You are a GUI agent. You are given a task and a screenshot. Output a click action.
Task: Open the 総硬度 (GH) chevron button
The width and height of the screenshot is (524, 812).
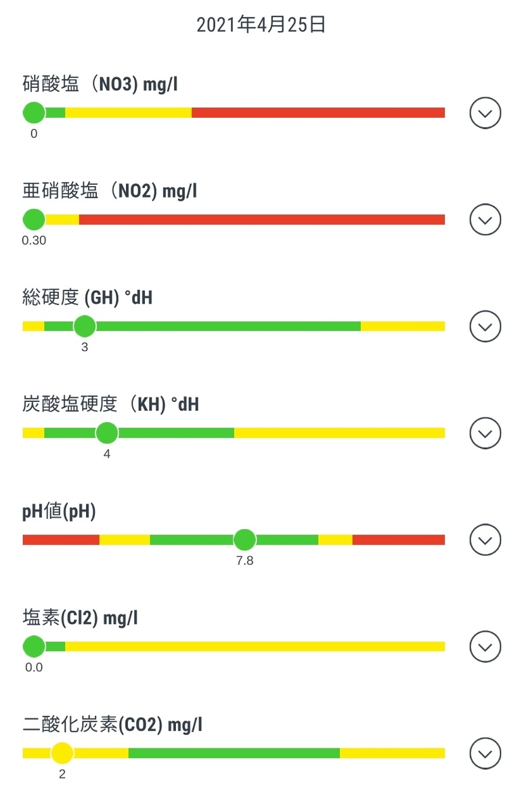485,327
